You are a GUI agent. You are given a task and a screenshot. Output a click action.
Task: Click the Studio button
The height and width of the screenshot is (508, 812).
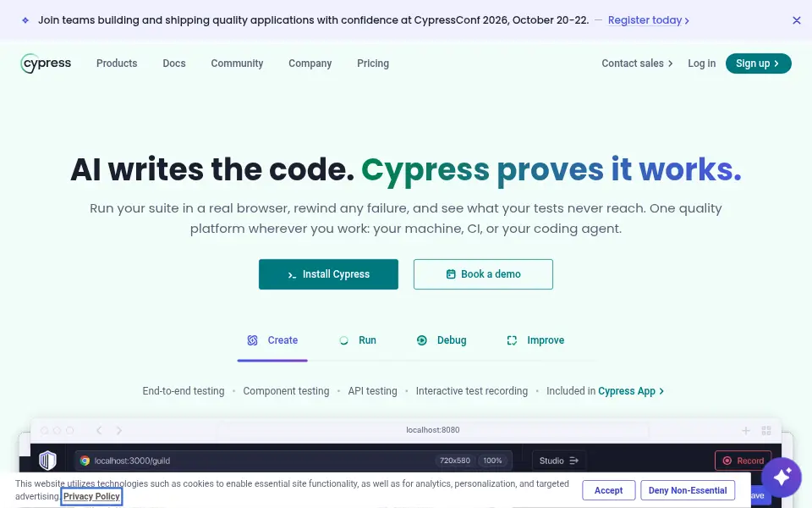(558, 461)
